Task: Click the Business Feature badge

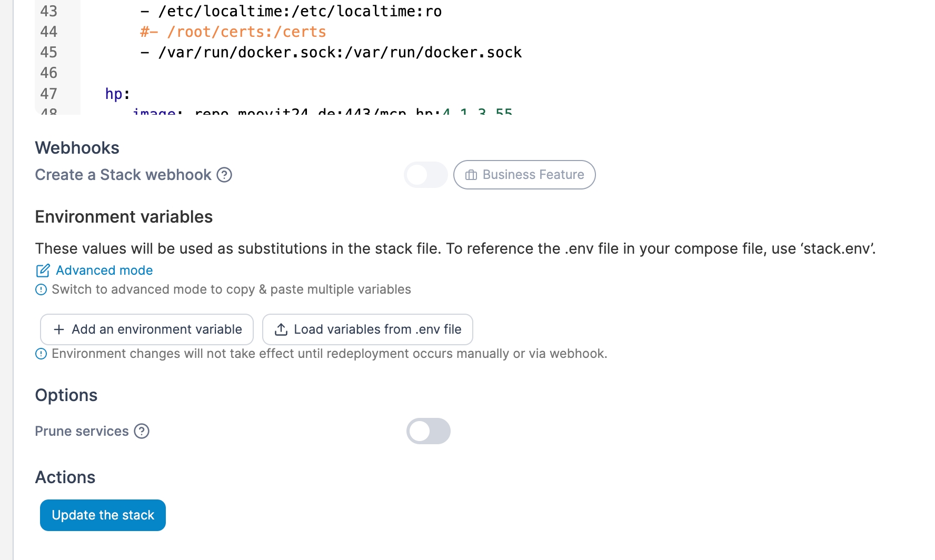Action: point(524,175)
